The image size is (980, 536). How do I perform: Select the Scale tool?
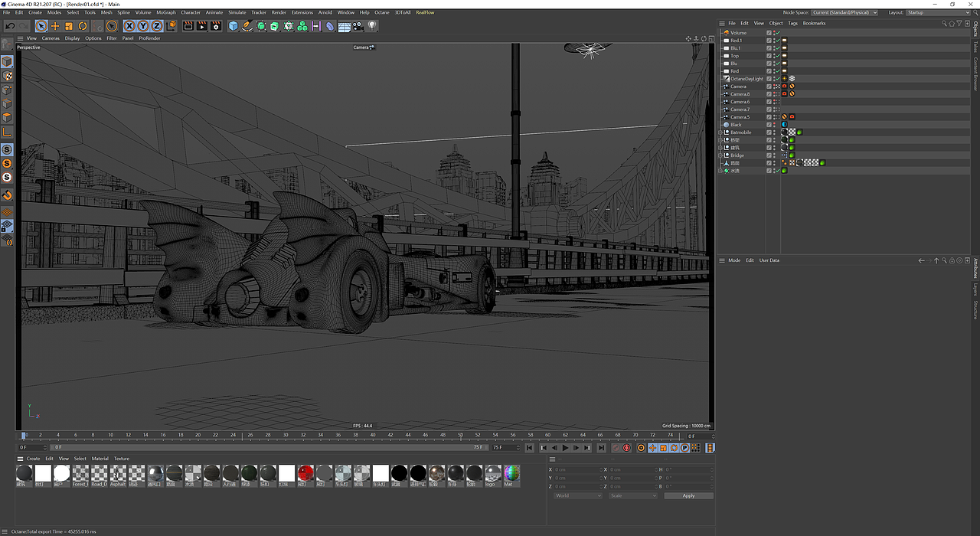click(x=69, y=26)
